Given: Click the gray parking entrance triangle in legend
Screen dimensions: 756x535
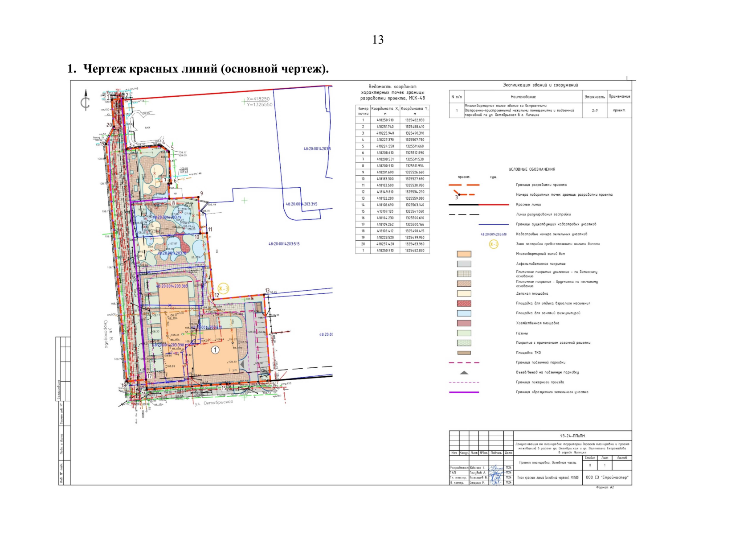Looking at the screenshot, I should point(464,373).
